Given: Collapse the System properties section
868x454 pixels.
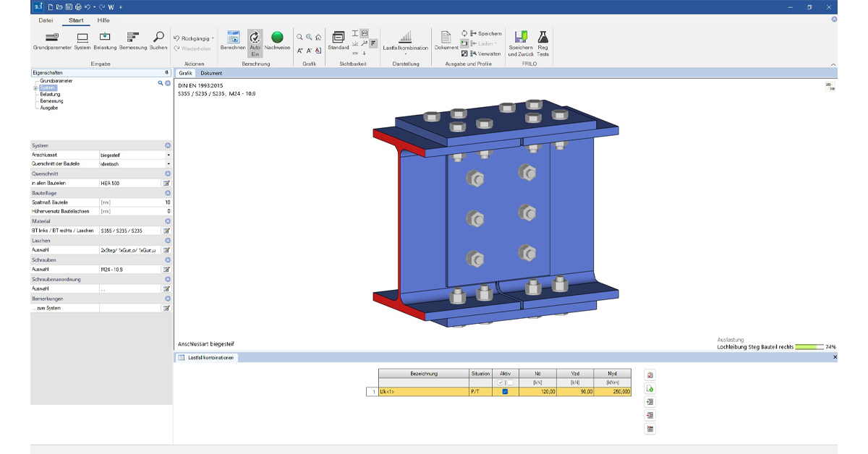Looking at the screenshot, I should [168, 145].
